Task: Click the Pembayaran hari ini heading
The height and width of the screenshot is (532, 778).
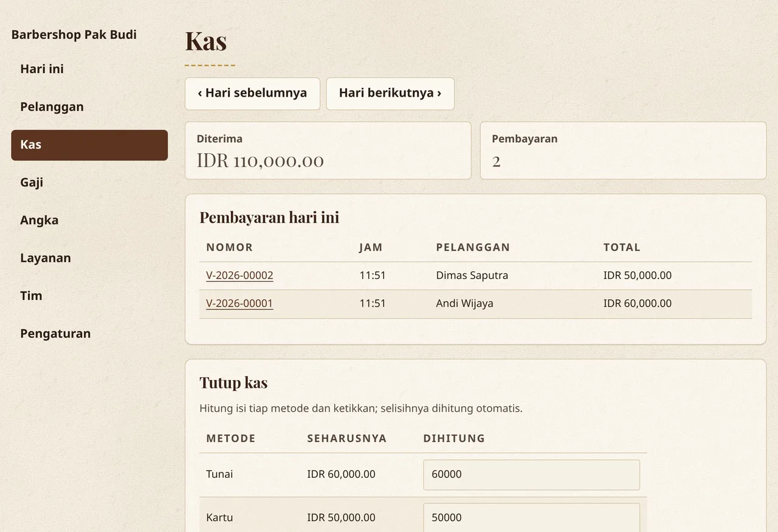Action: click(269, 218)
